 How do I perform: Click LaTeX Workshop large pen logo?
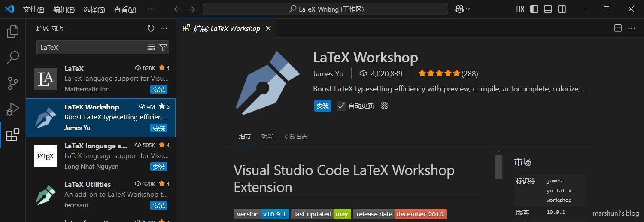pyautogui.click(x=267, y=82)
